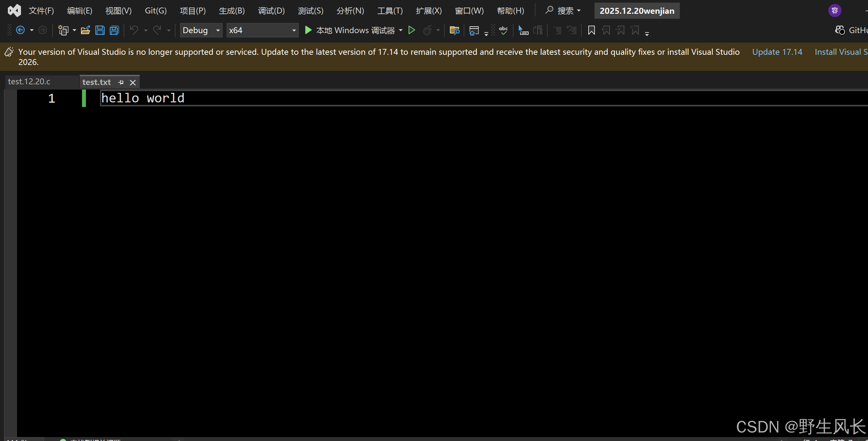Image resolution: width=868 pixels, height=441 pixels.
Task: Click the GitHub Copilot icon
Action: pos(840,30)
